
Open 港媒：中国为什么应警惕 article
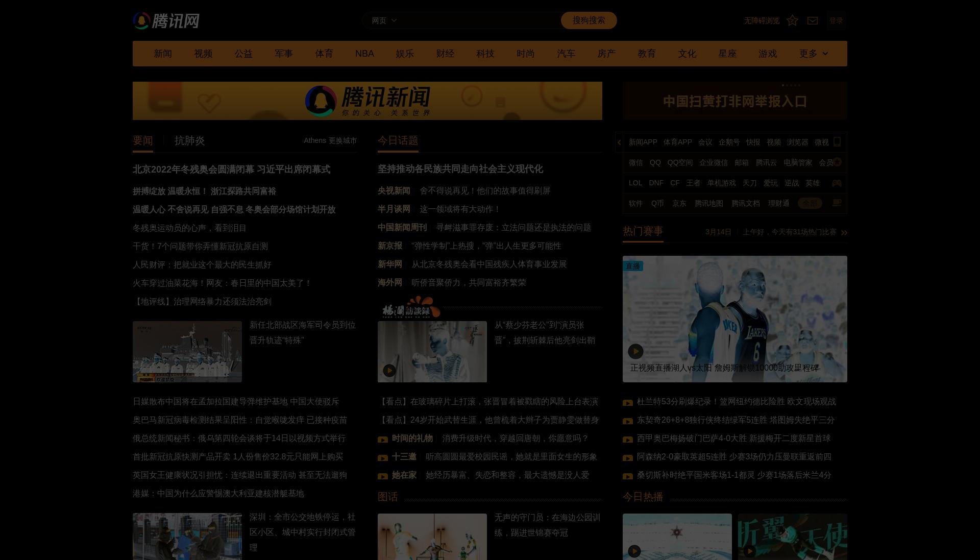pos(218,493)
